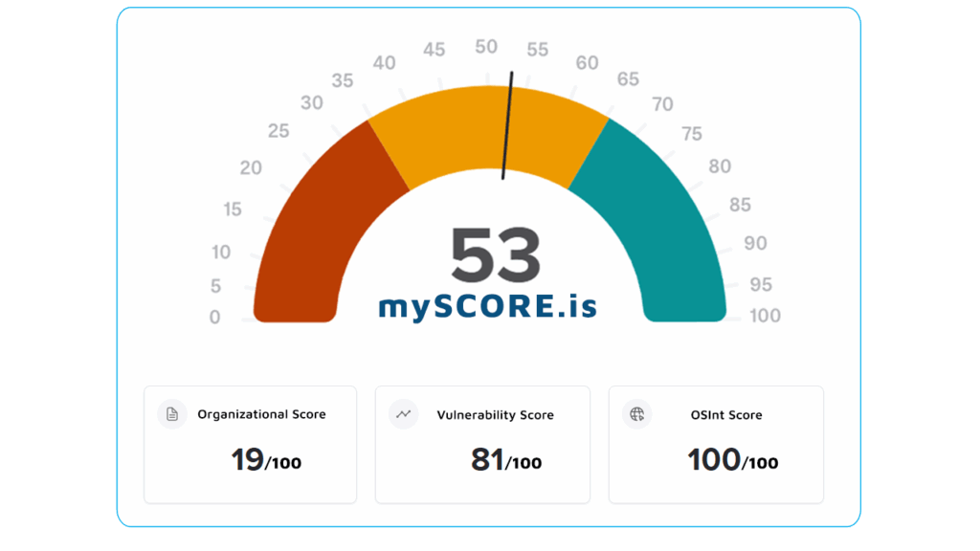980x551 pixels.
Task: Select the OSInt Score card
Action: (x=716, y=444)
